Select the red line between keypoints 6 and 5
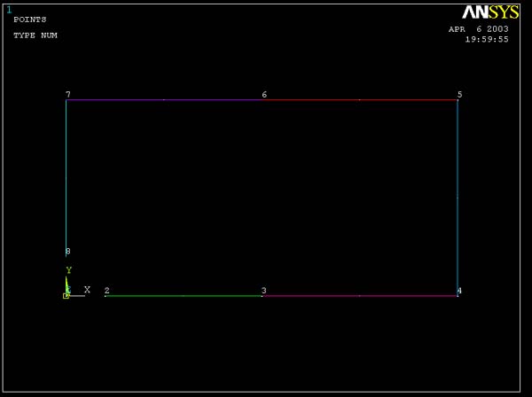The image size is (532, 397). (361, 100)
